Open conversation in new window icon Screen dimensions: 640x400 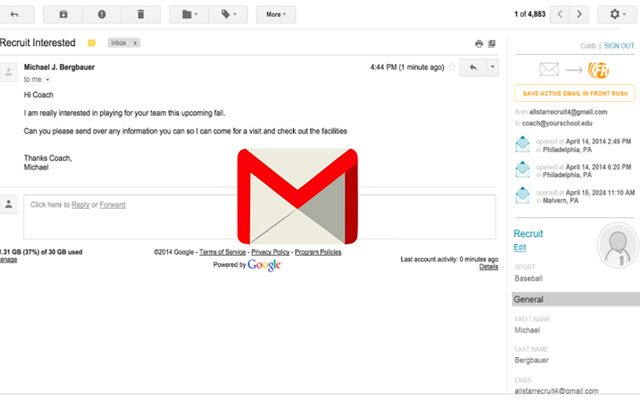pos(492,44)
